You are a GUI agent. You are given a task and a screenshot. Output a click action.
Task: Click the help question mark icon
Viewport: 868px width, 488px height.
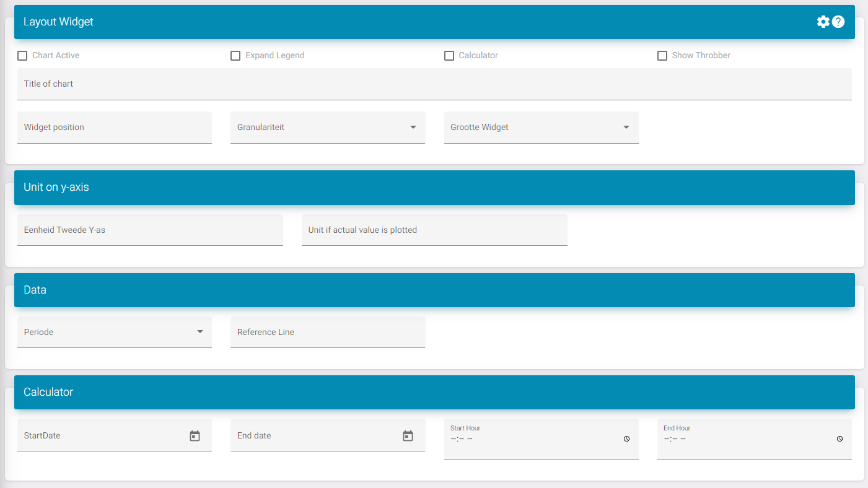[838, 22]
